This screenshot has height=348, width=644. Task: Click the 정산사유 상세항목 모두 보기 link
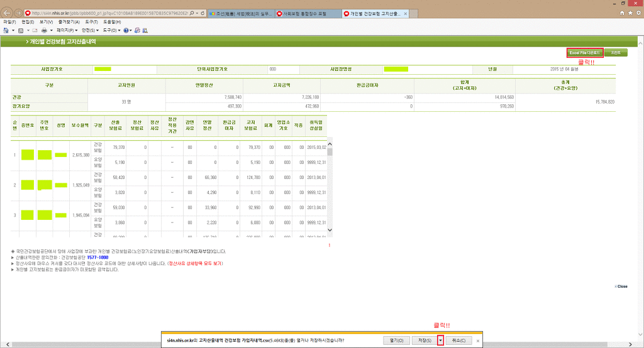click(195, 263)
